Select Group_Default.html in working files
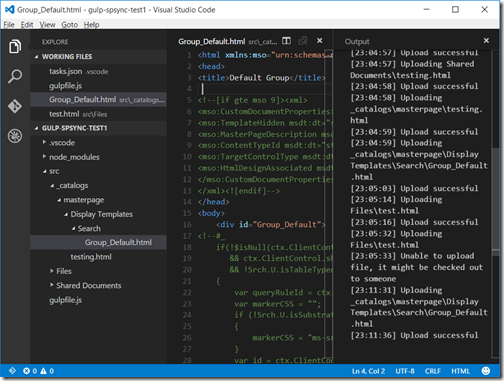Viewport: 504px width, 381px height. [98, 100]
